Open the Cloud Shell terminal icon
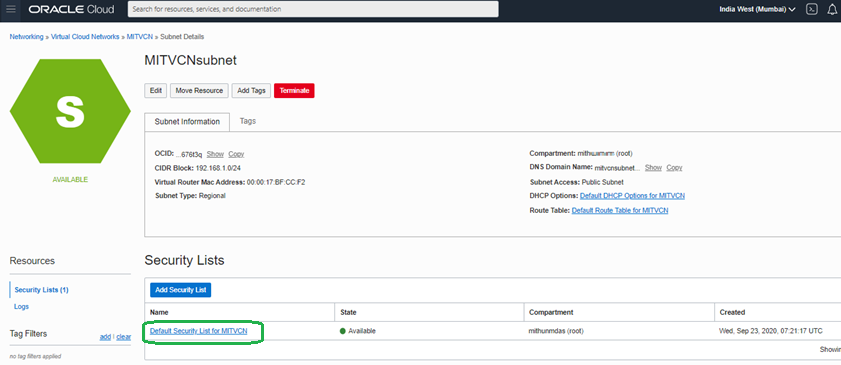The height and width of the screenshot is (365, 841). pyautogui.click(x=813, y=9)
